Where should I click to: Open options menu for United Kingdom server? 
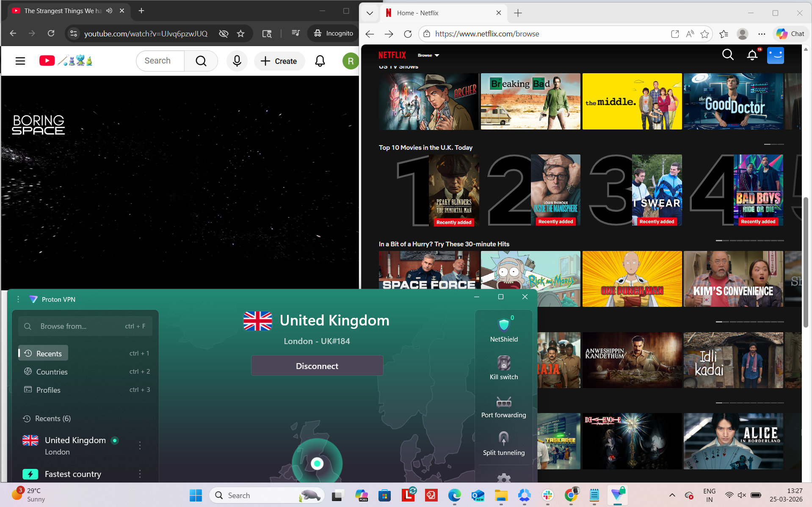click(x=140, y=445)
